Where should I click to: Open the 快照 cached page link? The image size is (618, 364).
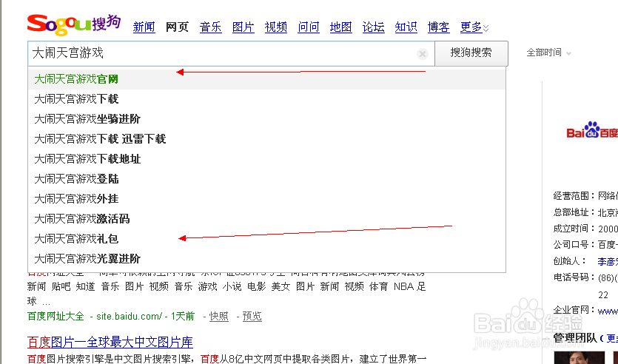(x=219, y=317)
